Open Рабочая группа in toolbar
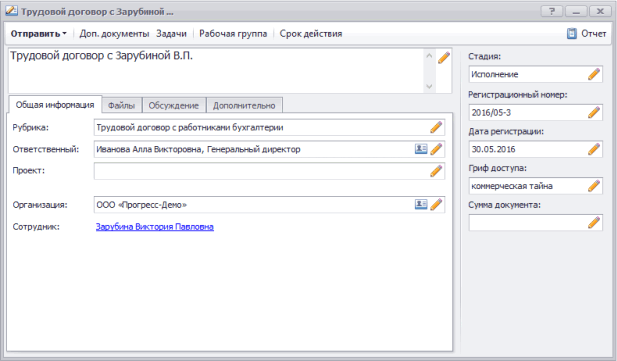 pos(233,33)
